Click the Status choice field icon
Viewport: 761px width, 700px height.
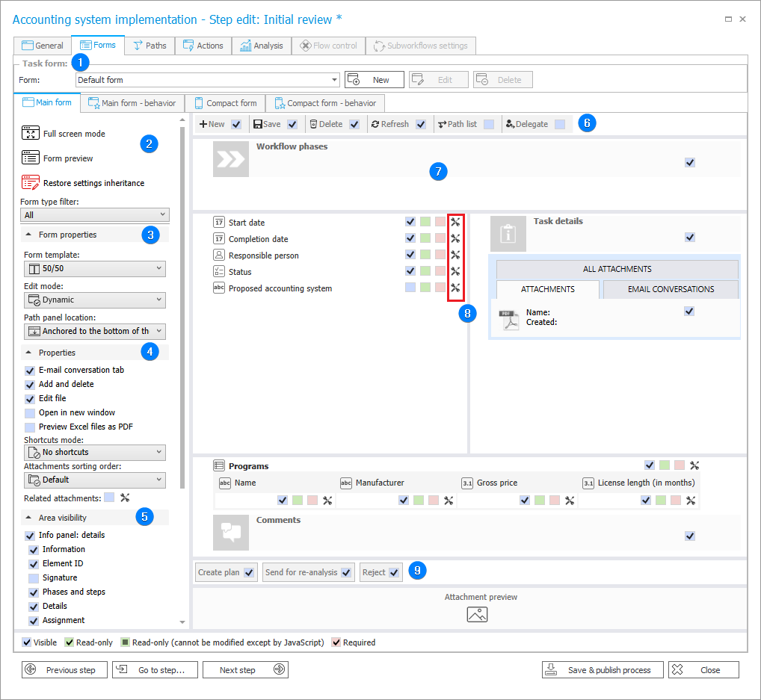click(219, 272)
